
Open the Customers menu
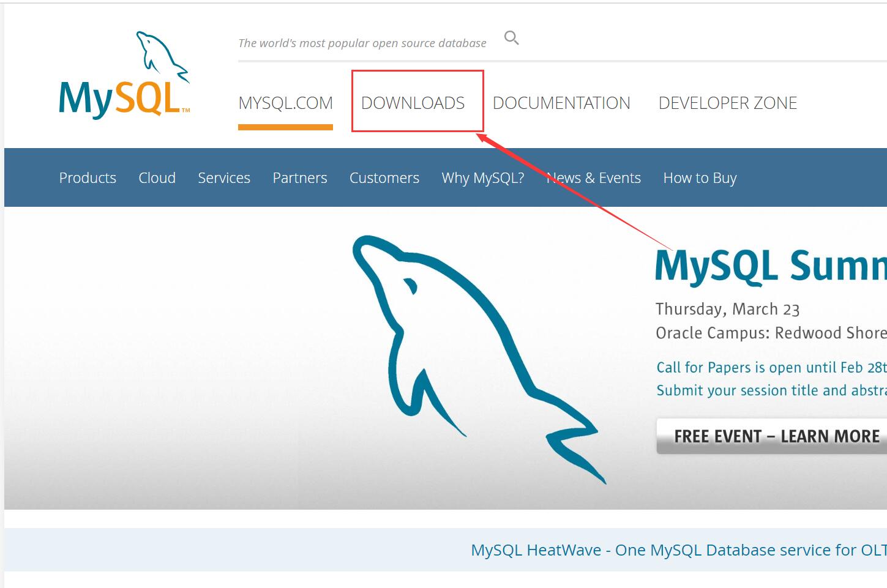point(384,177)
